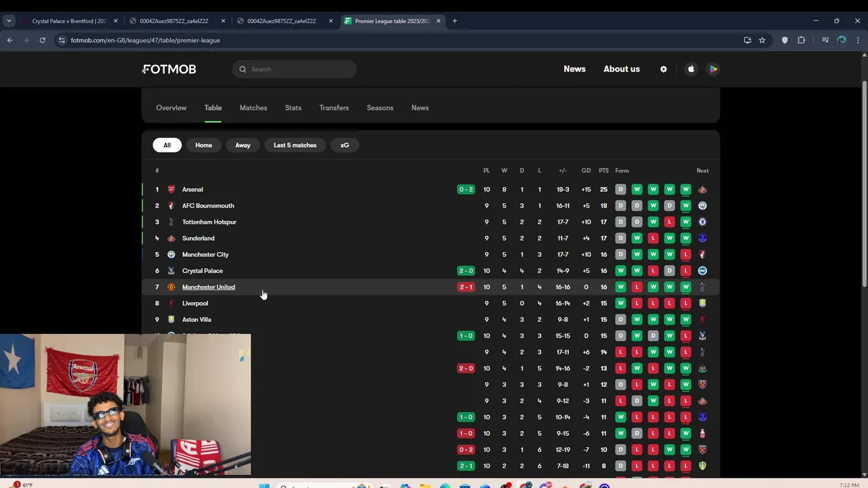
Task: Open the Google Play store icon
Action: (713, 69)
